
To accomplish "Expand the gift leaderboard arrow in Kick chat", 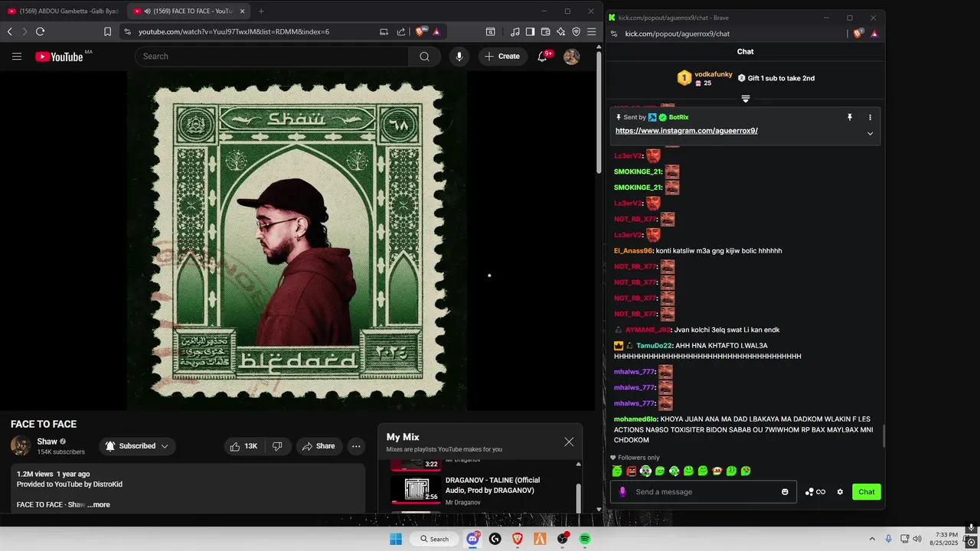I will point(745,99).
